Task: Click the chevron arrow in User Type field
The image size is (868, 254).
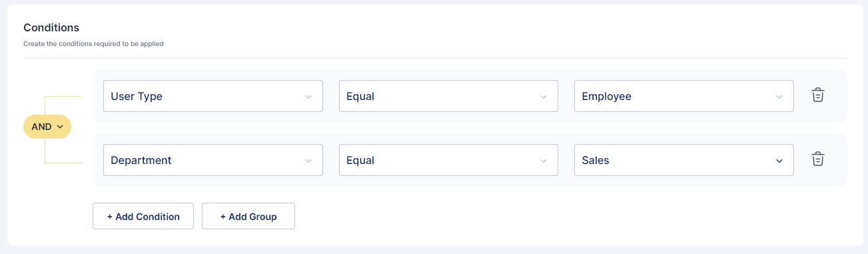Action: pos(308,97)
